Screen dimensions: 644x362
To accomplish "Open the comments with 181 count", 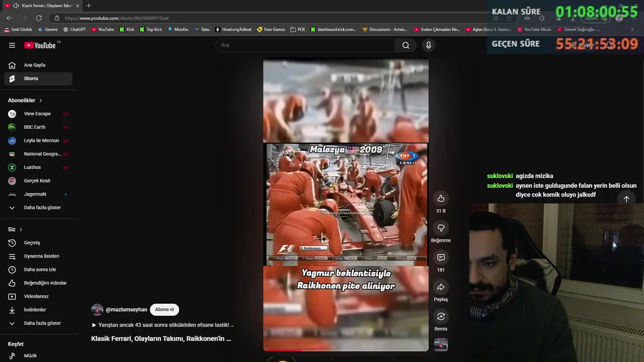I will coord(441,257).
